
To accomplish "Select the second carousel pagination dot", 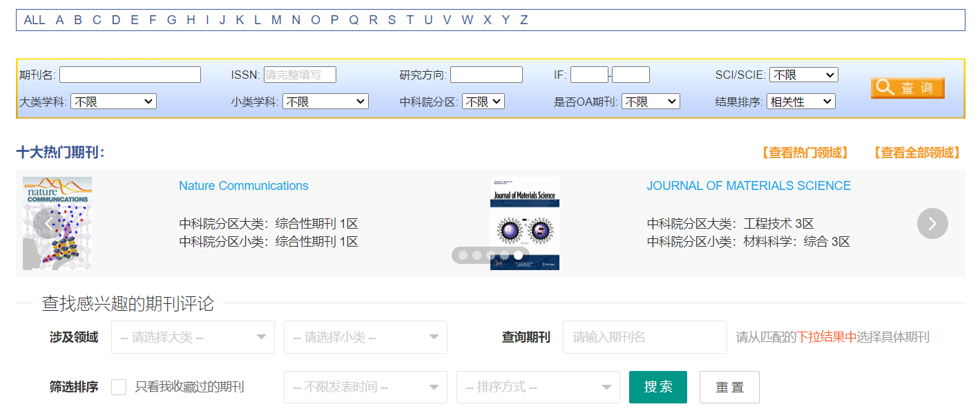I will (477, 256).
